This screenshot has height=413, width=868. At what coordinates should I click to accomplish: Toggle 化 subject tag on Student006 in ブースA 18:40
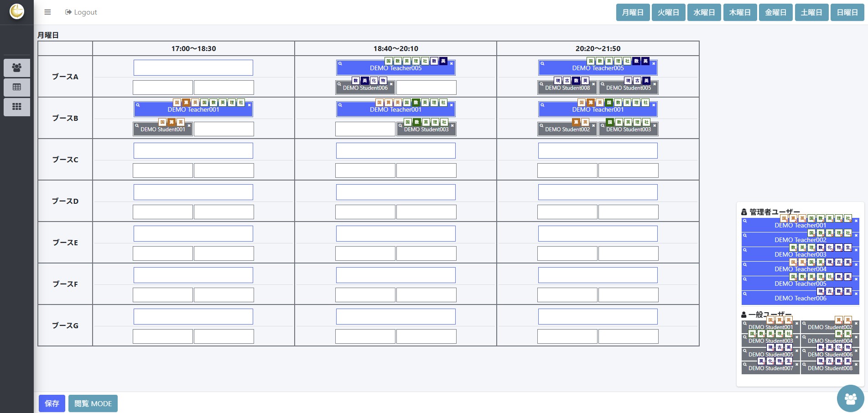(x=374, y=81)
